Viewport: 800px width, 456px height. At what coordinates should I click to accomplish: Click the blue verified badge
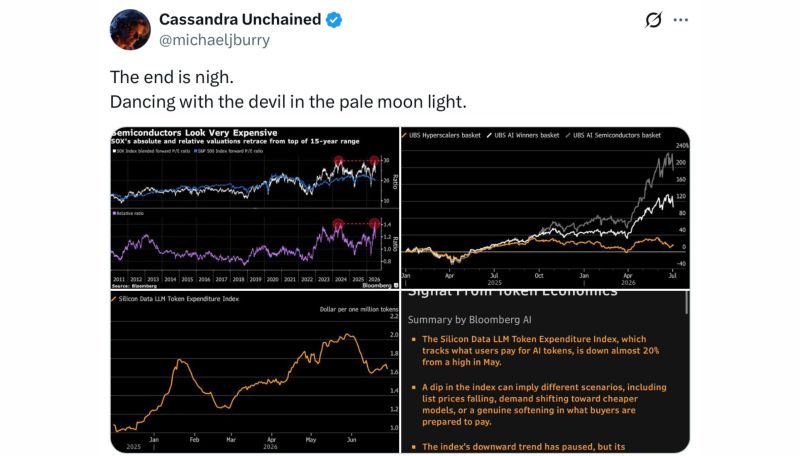334,20
